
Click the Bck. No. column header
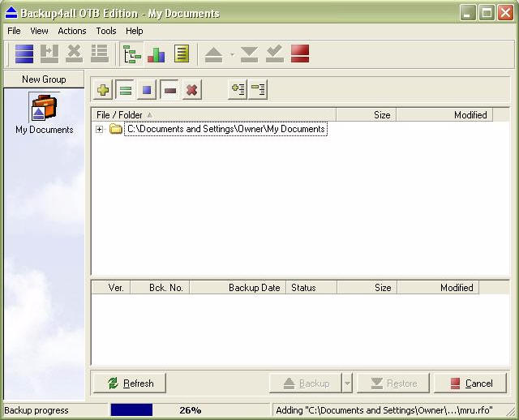click(x=160, y=287)
